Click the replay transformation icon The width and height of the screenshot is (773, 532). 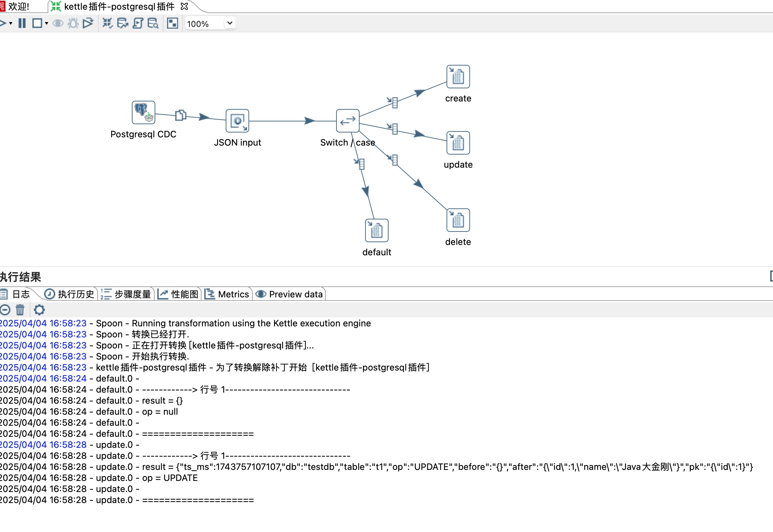pyautogui.click(x=88, y=23)
